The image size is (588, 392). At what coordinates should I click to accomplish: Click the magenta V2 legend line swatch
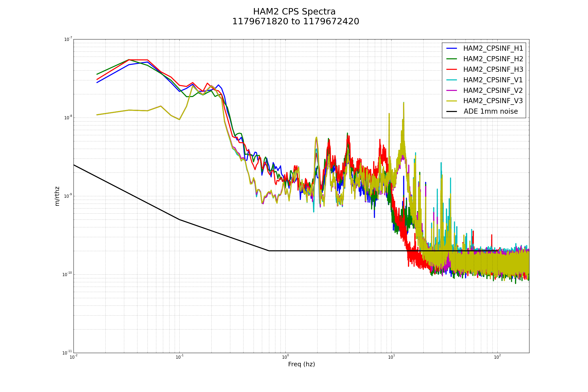452,90
